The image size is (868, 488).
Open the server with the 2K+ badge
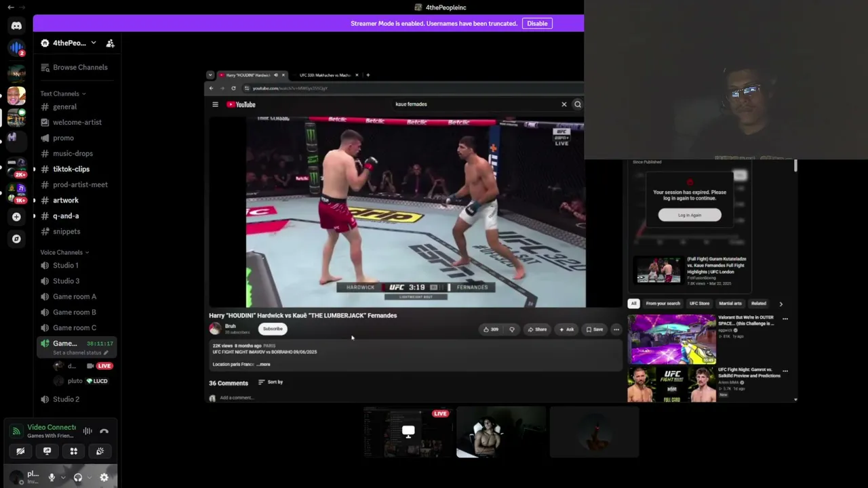click(x=18, y=167)
